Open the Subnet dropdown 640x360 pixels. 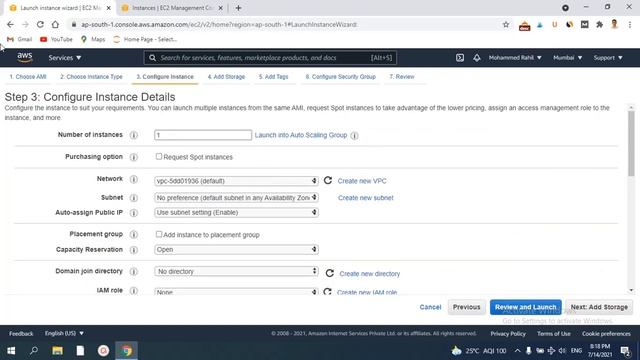click(x=236, y=198)
